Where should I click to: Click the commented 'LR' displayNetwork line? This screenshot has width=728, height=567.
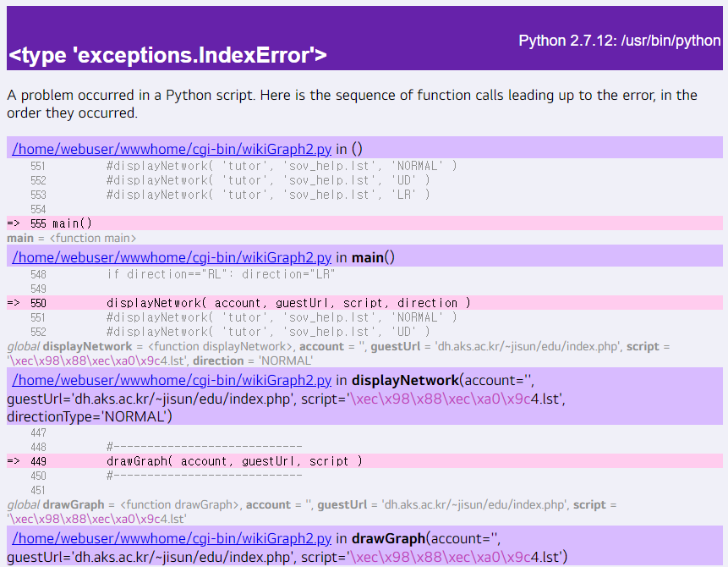(268, 195)
